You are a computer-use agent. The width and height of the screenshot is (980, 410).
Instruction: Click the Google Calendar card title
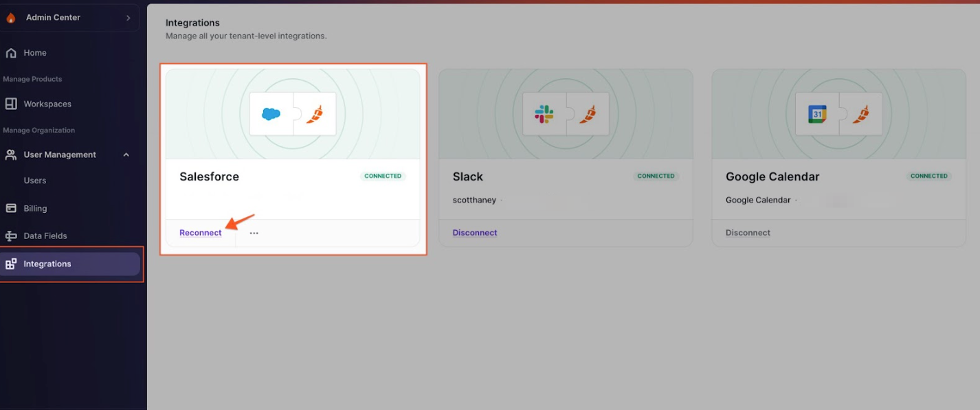[x=772, y=176]
